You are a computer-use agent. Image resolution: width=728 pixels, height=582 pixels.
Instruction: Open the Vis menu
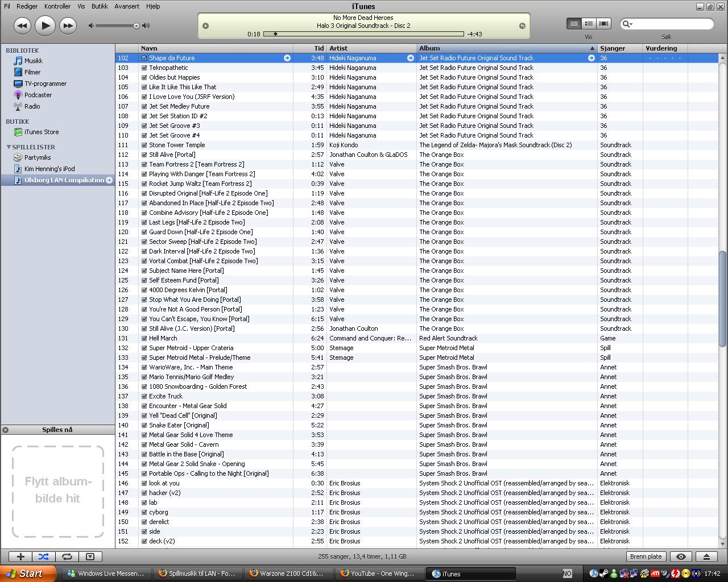pyautogui.click(x=81, y=6)
